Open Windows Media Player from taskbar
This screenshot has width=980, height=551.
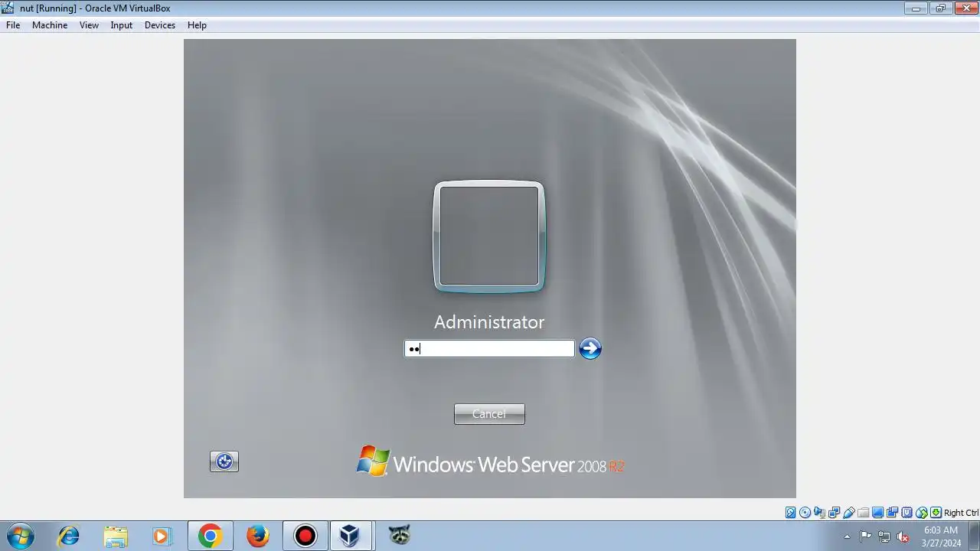(x=162, y=536)
